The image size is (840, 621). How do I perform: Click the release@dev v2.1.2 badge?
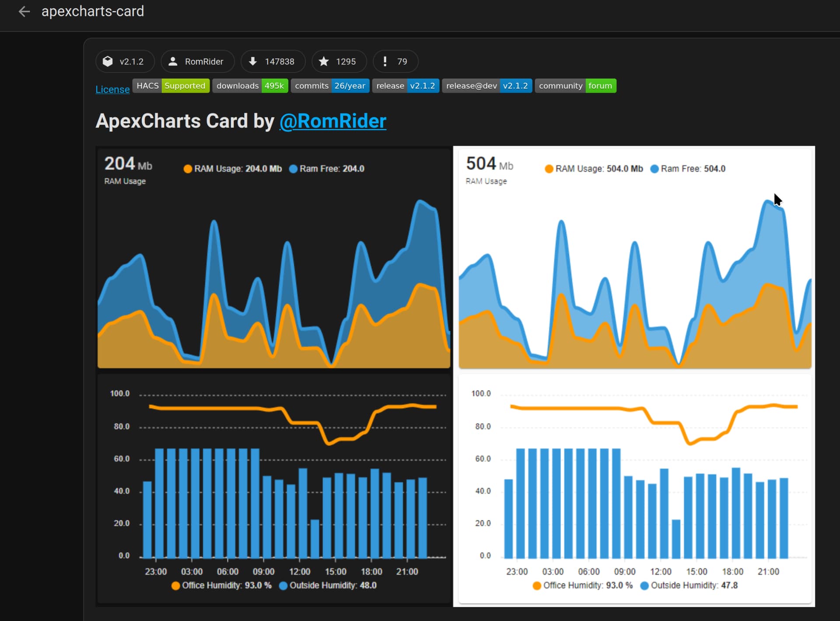click(486, 86)
